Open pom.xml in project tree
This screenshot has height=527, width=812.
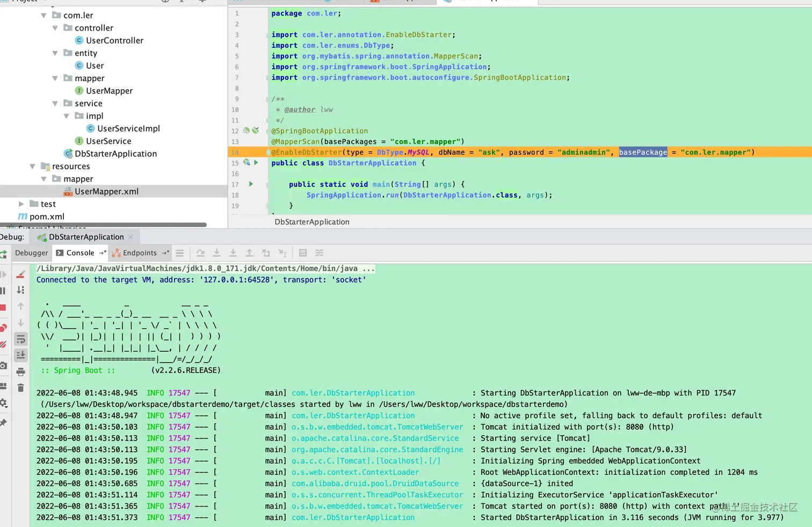[47, 216]
